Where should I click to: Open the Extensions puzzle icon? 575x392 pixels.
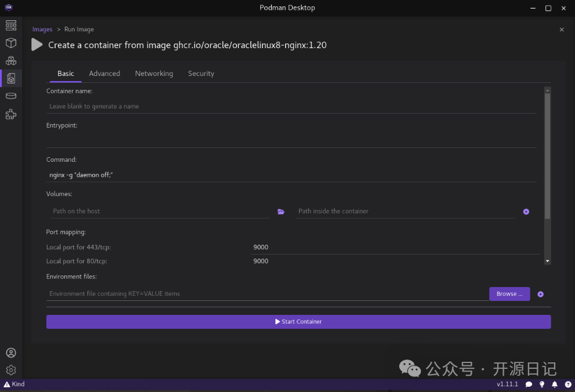click(10, 114)
